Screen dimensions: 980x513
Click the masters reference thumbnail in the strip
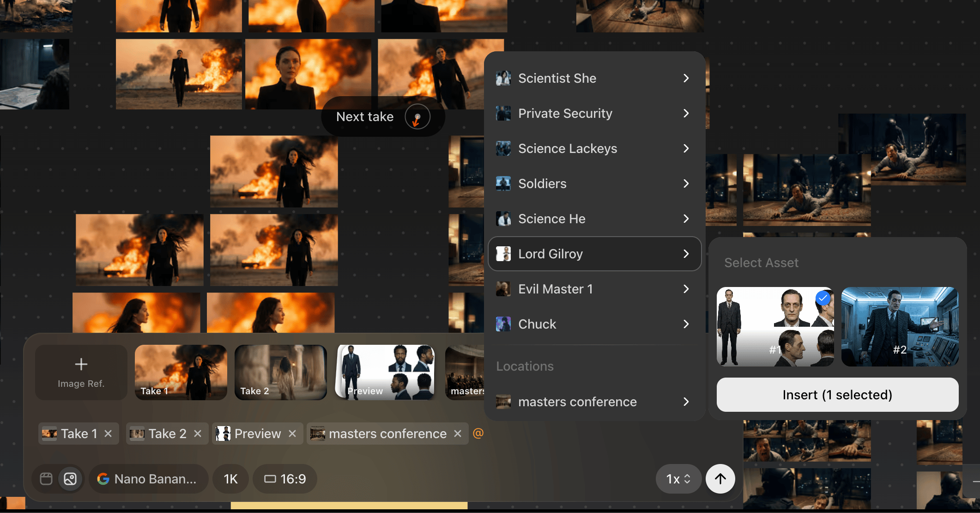click(x=465, y=373)
